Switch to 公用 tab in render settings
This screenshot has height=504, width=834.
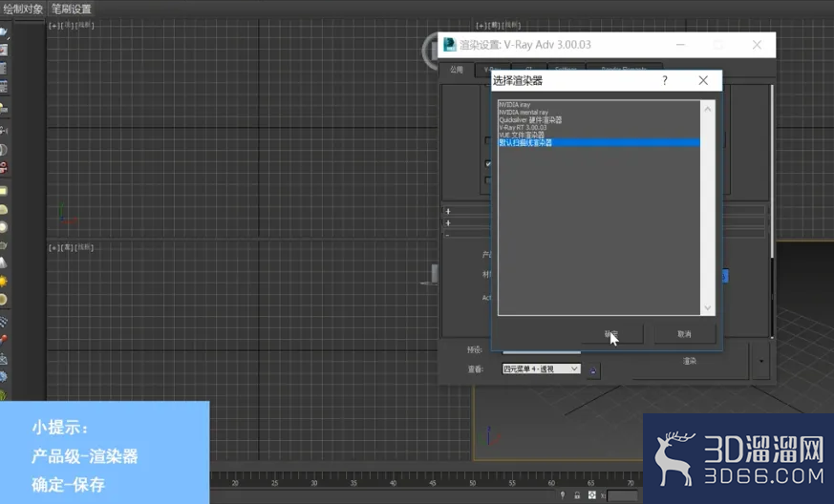pyautogui.click(x=457, y=70)
